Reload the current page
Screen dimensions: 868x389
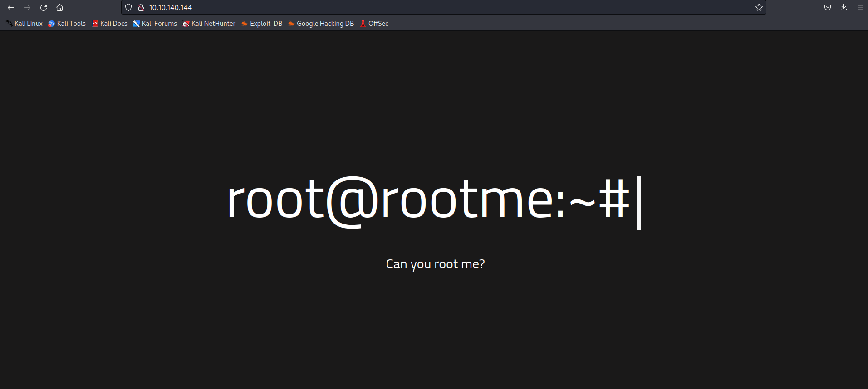point(44,7)
